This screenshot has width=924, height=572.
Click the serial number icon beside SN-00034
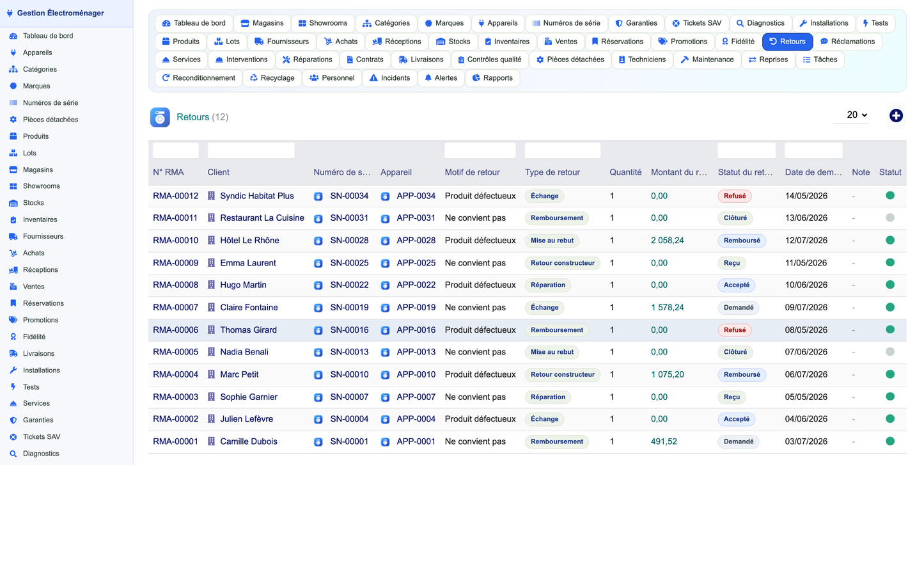[x=318, y=196]
